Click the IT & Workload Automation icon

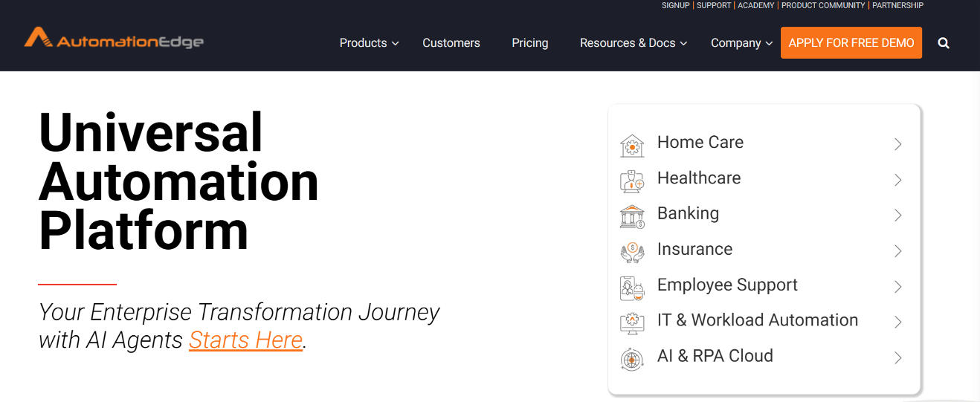[x=632, y=323]
